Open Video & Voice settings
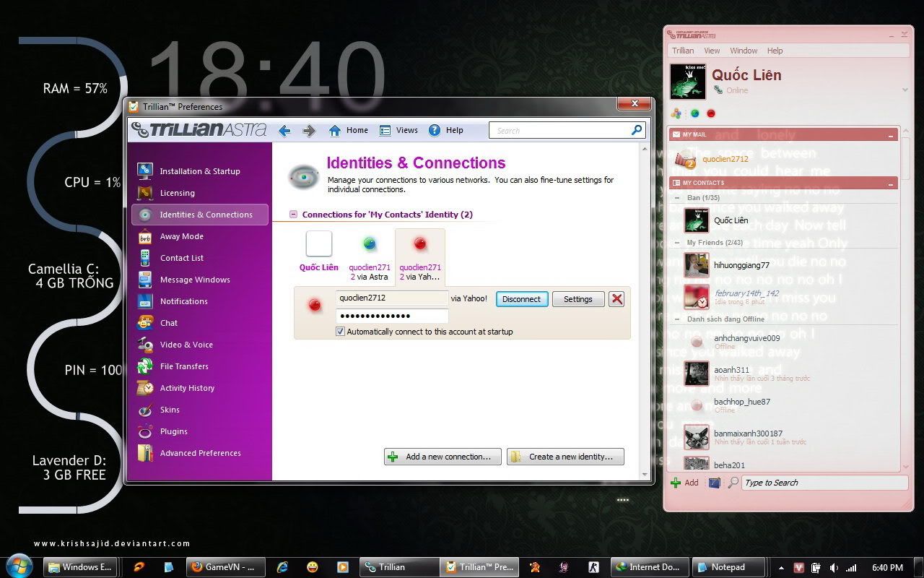 [199, 345]
